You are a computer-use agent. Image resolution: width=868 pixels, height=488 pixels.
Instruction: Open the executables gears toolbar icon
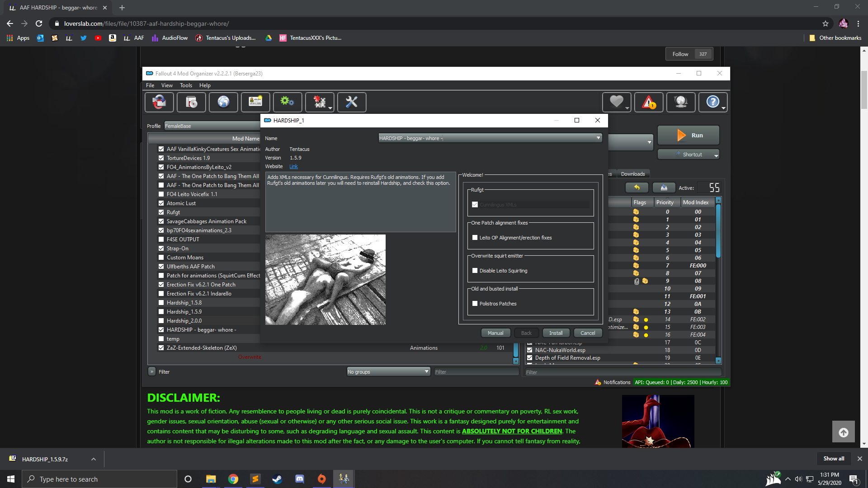pos(288,102)
